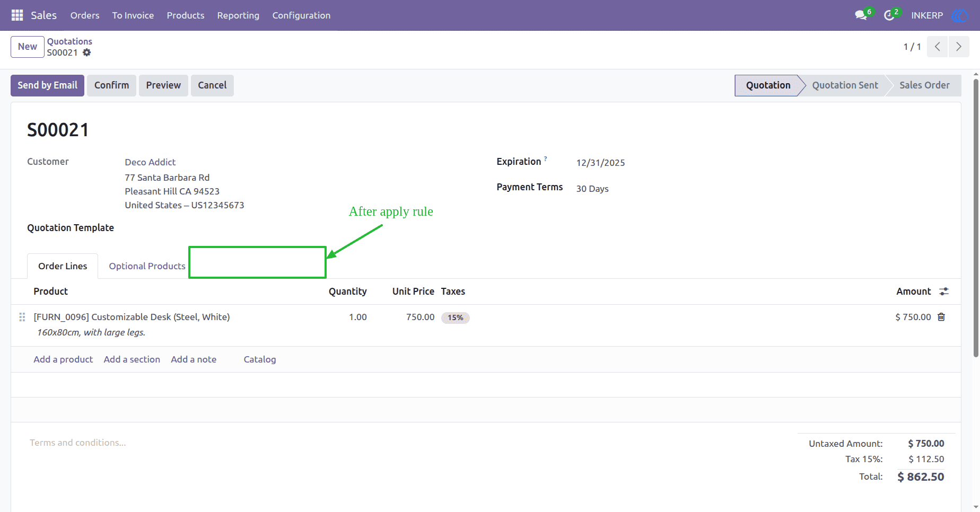Go to next record arrow
Viewport: 980px width, 512px height.
(x=959, y=47)
